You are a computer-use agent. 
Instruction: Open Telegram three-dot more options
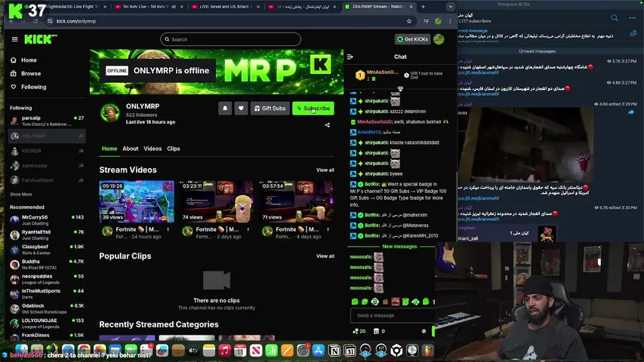click(632, 17)
